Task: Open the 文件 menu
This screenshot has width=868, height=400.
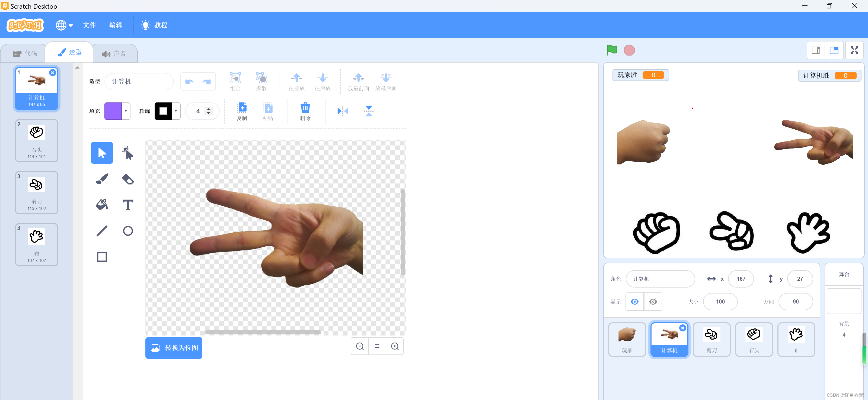Action: (x=90, y=25)
